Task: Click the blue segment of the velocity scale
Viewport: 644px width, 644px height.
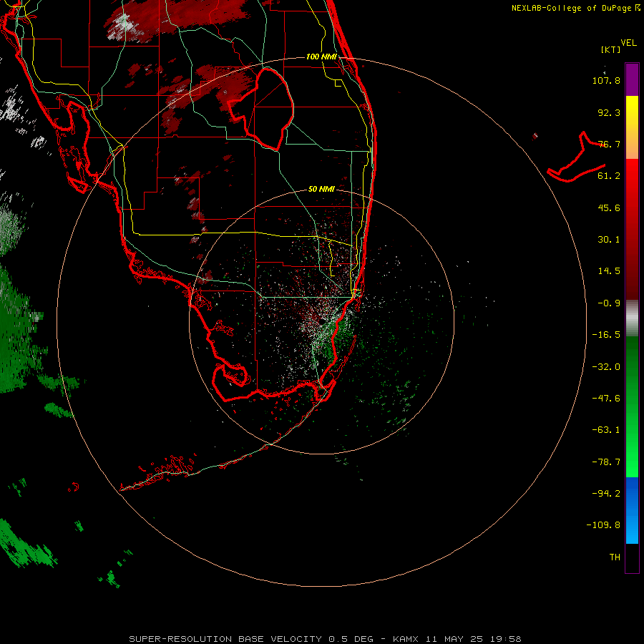Action: pyautogui.click(x=632, y=510)
